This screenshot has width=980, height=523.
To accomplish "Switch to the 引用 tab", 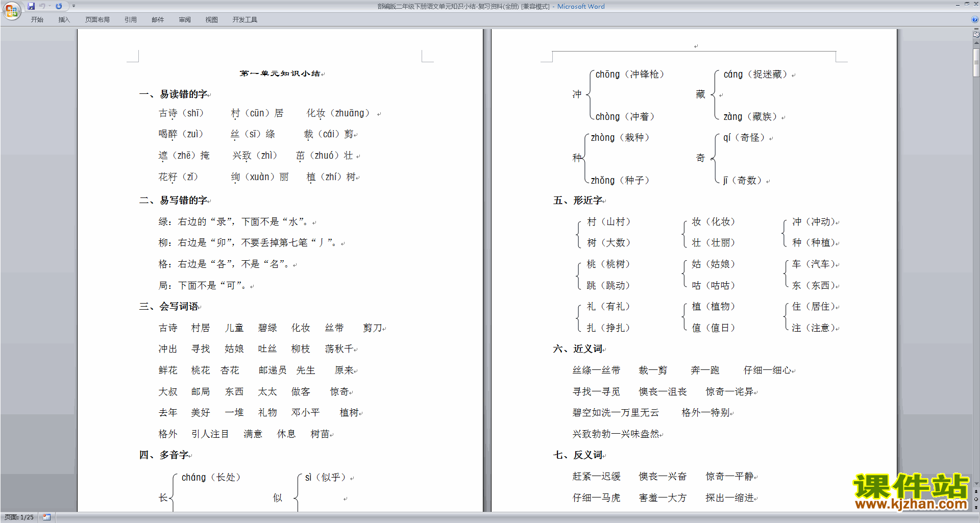I will [x=131, y=20].
